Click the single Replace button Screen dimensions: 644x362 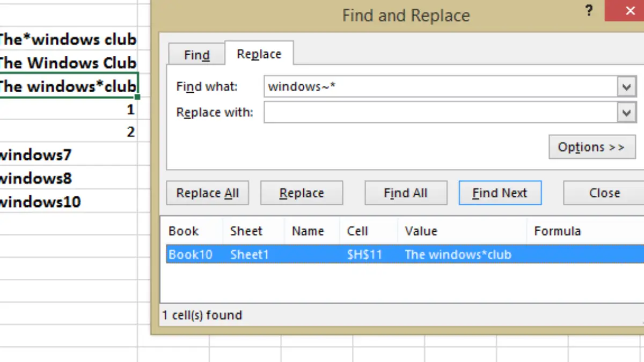pyautogui.click(x=302, y=193)
